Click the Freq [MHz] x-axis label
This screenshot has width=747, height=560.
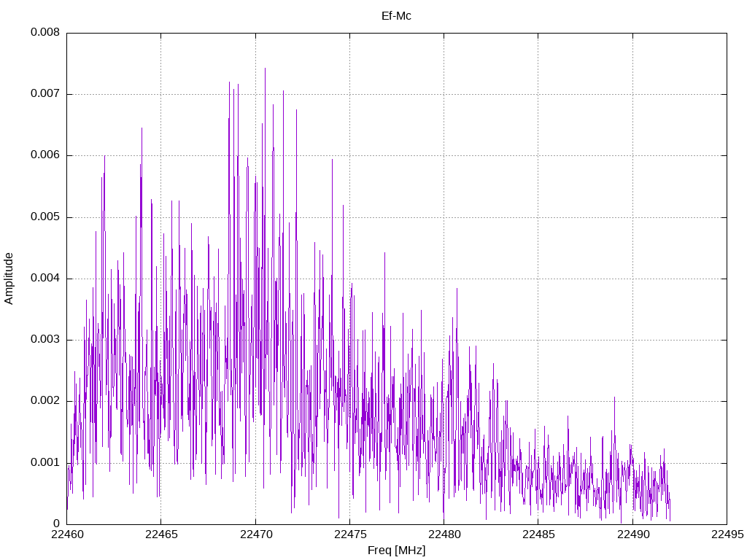click(396, 551)
